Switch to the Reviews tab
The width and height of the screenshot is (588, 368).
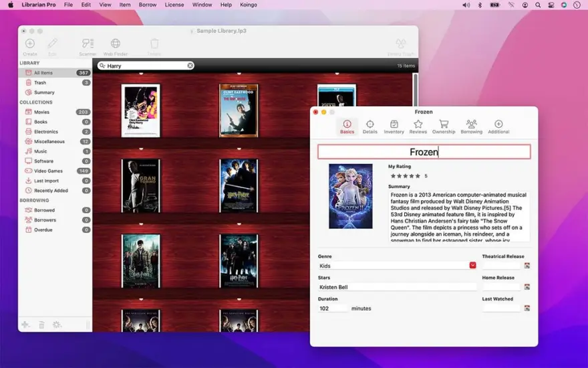(x=418, y=126)
